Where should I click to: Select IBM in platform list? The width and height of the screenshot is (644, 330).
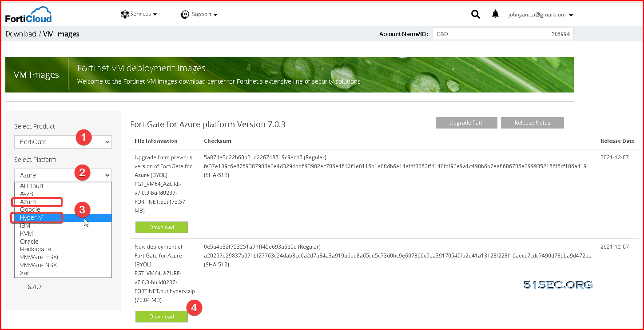[63, 225]
